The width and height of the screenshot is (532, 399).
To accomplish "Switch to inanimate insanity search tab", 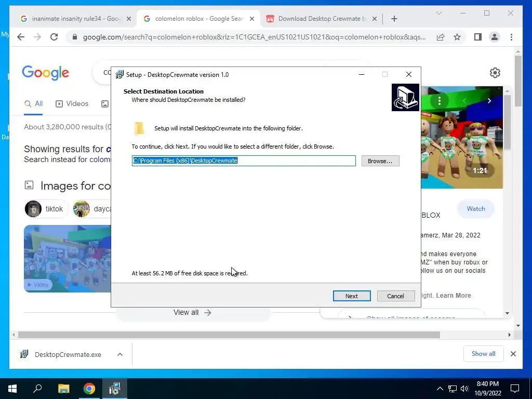I will 71,19.
